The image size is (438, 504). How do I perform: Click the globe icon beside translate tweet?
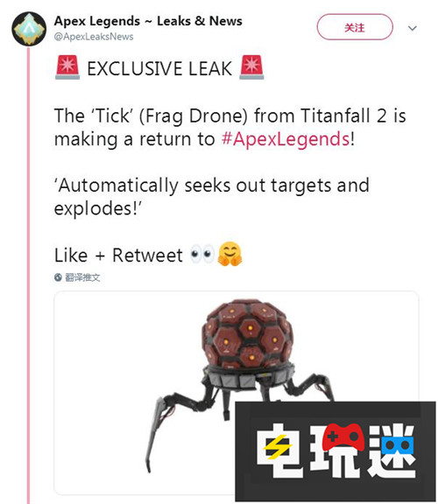tap(58, 277)
